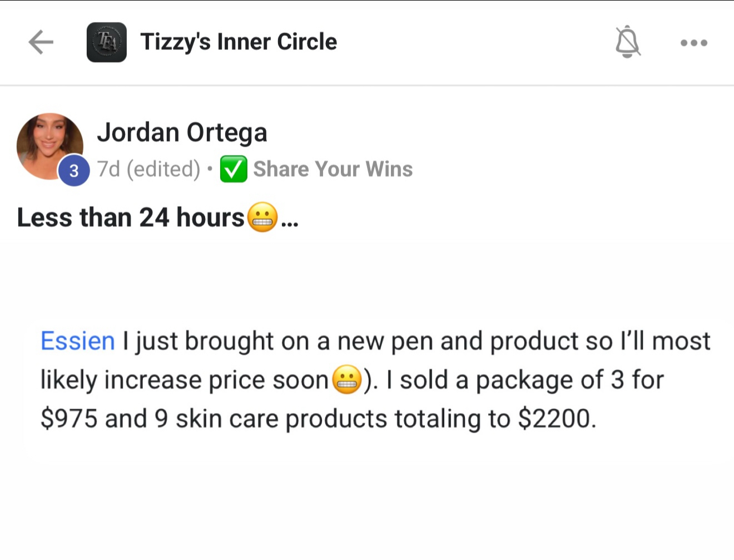734x560 pixels.
Task: Click the "$975" amount in message
Action: [69, 419]
